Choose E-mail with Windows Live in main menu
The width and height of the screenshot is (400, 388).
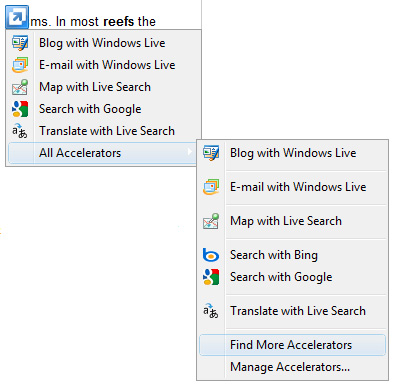coord(104,65)
